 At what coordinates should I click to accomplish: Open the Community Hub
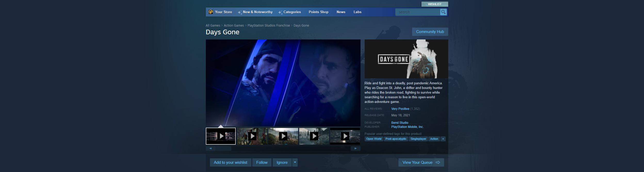tap(430, 32)
